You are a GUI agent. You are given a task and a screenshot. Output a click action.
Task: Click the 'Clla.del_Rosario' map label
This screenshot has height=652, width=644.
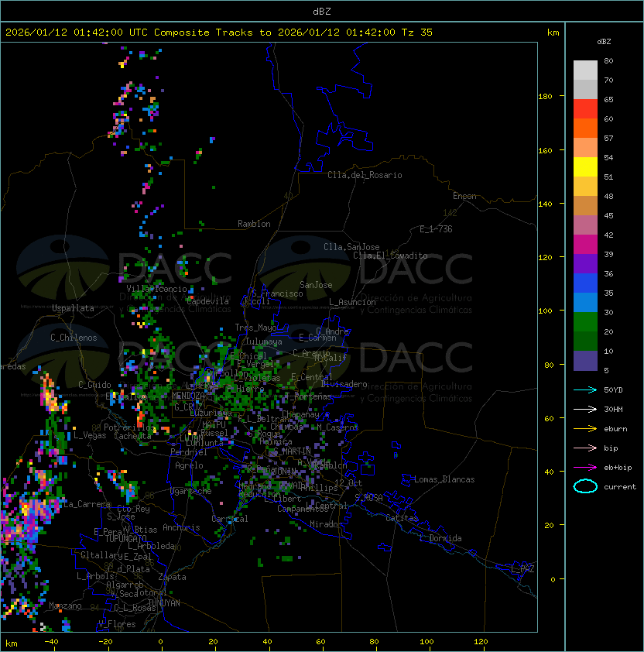(365, 175)
